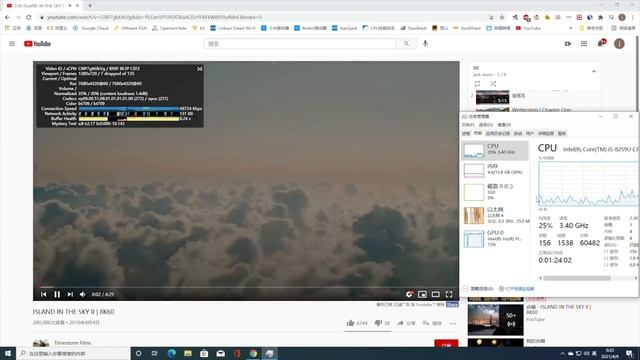The image size is (640, 360).
Task: Open Google Cloud bookmark
Action: 90,28
